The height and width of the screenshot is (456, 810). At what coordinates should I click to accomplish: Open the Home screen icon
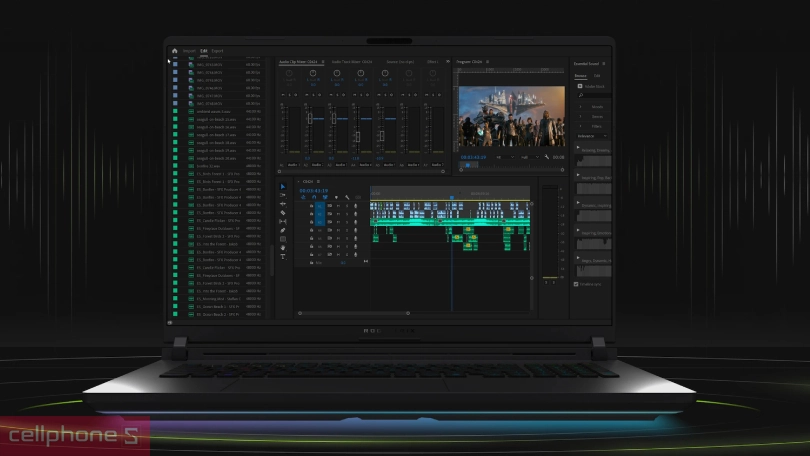pos(175,51)
